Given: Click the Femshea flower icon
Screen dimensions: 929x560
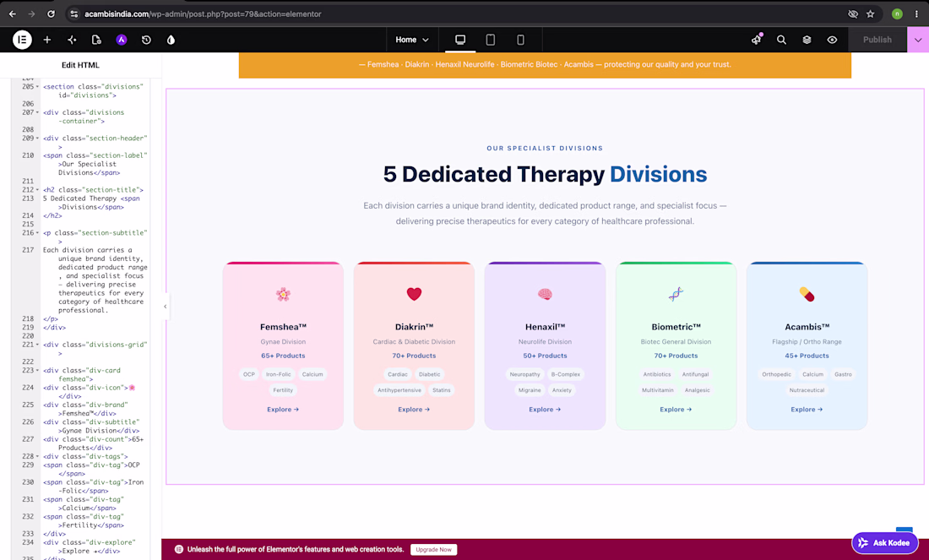Looking at the screenshot, I should coord(283,294).
